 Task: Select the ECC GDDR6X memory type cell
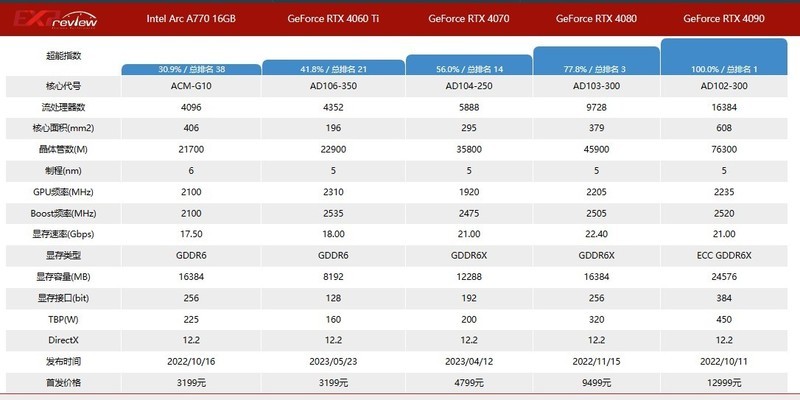(724, 256)
